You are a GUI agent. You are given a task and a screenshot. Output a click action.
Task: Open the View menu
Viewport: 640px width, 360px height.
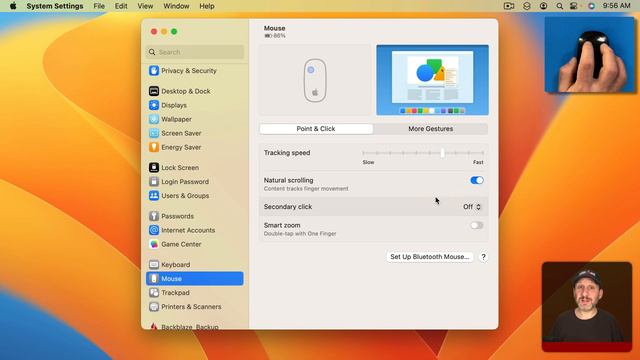145,6
